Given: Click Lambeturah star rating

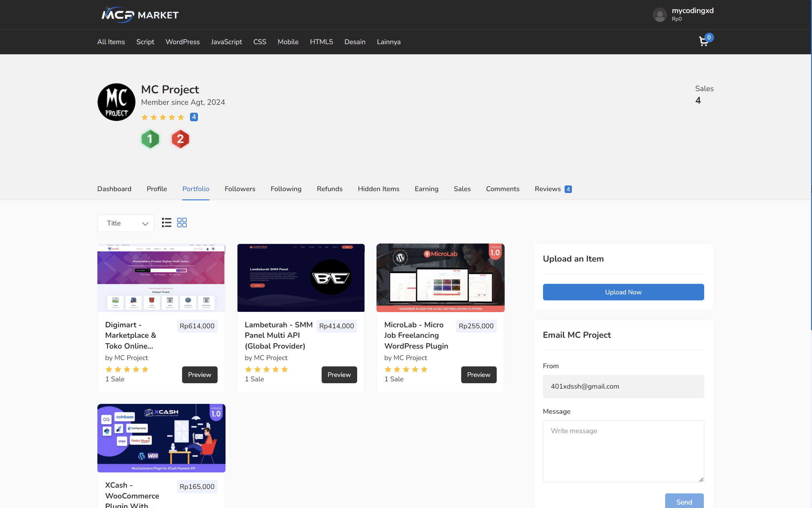Looking at the screenshot, I should [266, 370].
